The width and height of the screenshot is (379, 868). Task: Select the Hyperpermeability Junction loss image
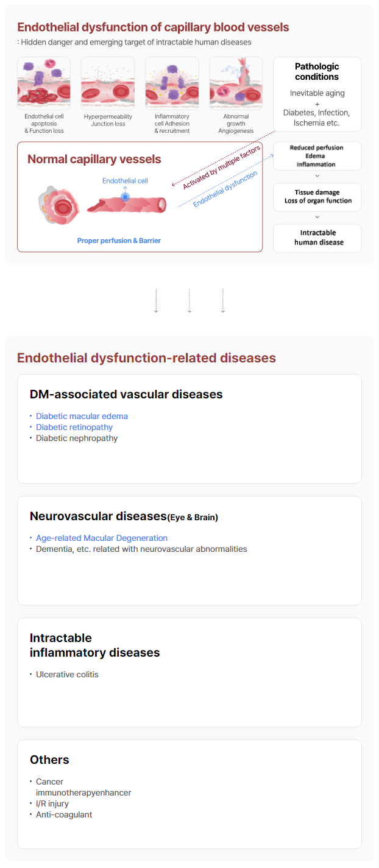coord(108,83)
